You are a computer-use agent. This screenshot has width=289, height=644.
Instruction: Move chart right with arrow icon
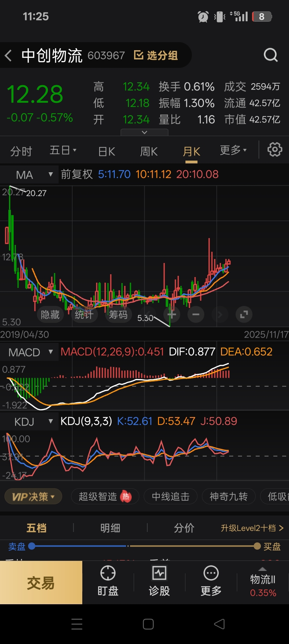click(220, 314)
